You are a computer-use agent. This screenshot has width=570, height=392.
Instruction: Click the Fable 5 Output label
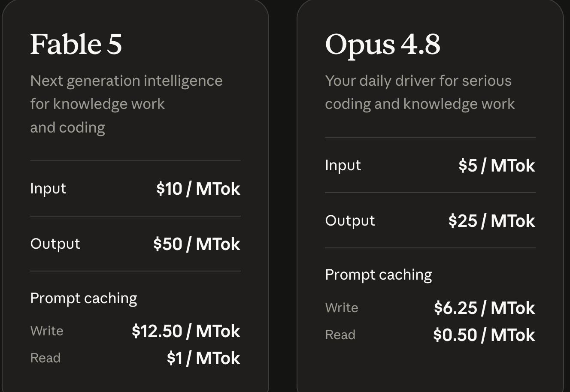point(55,244)
